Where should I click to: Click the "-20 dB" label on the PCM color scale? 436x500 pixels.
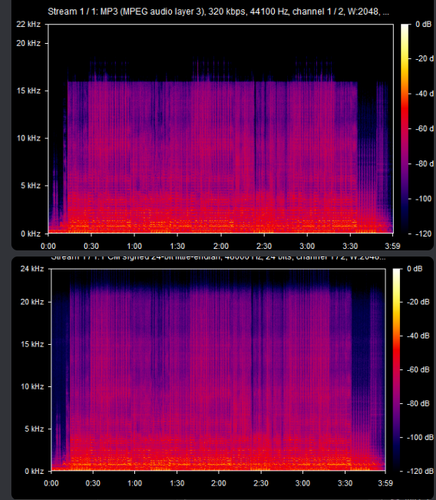(417, 302)
